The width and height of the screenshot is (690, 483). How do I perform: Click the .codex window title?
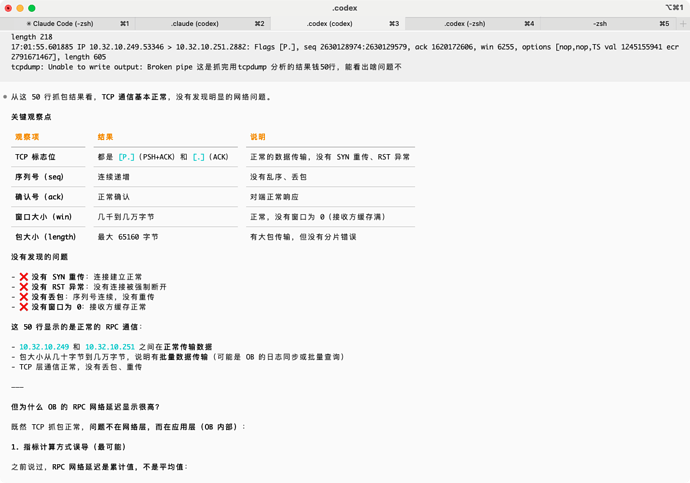click(x=345, y=8)
